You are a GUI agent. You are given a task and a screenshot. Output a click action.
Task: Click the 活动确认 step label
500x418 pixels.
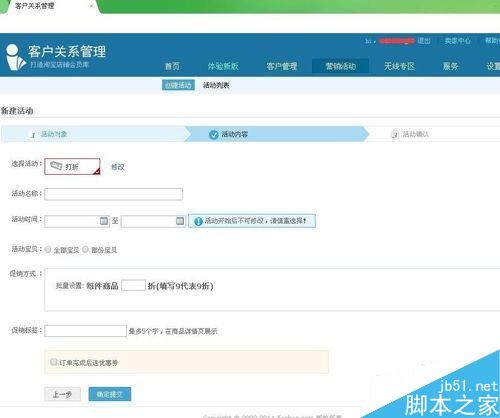pos(416,134)
